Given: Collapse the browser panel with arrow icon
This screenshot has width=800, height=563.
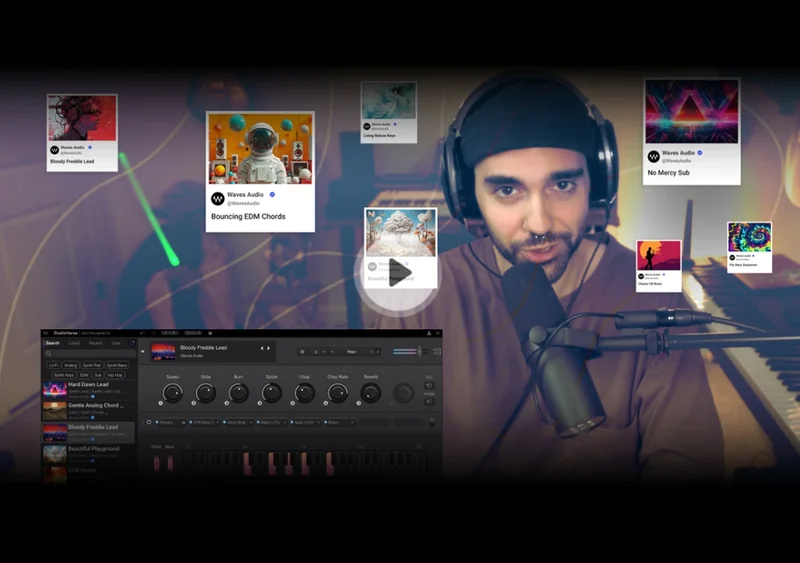Looking at the screenshot, I should click(142, 352).
